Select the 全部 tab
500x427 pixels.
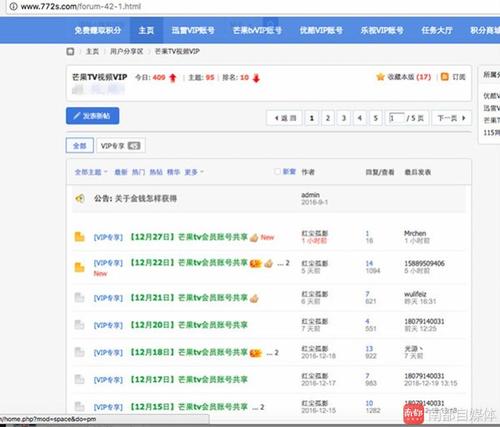point(80,146)
